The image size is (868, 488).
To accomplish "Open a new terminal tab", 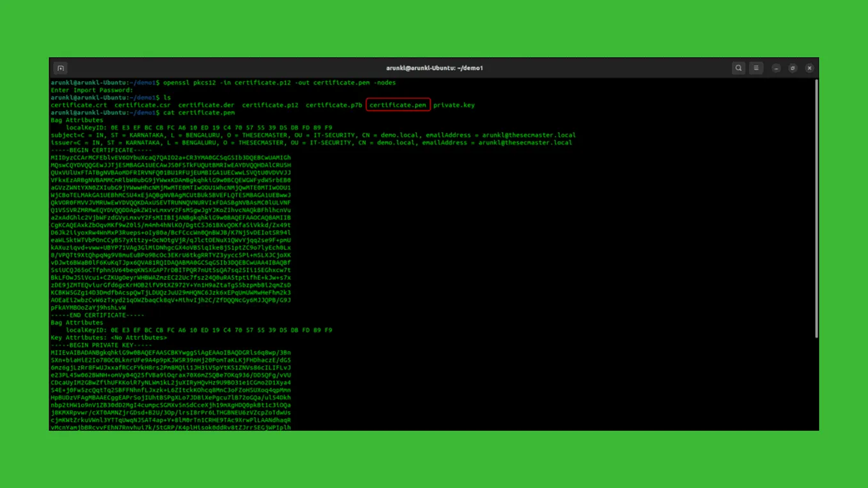I will pyautogui.click(x=60, y=68).
